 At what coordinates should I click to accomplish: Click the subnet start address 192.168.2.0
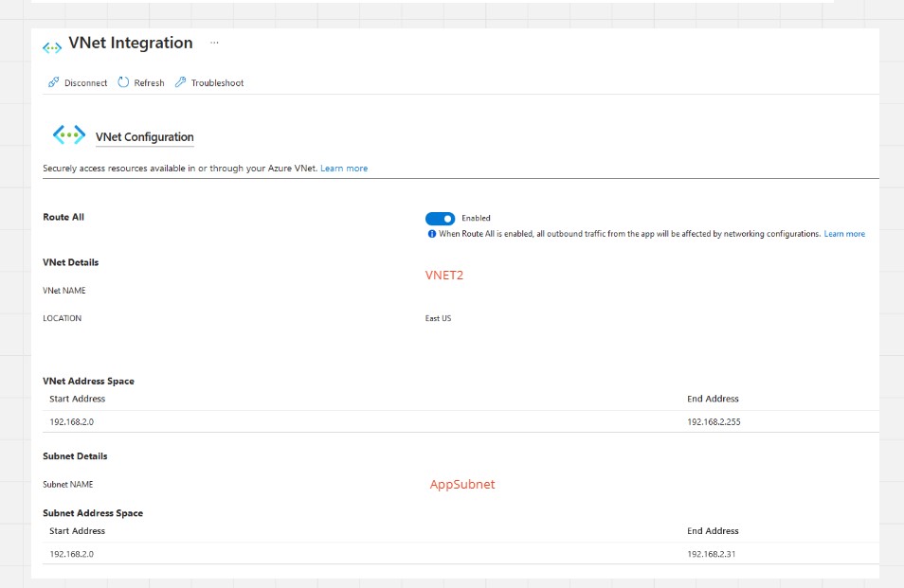[71, 555]
